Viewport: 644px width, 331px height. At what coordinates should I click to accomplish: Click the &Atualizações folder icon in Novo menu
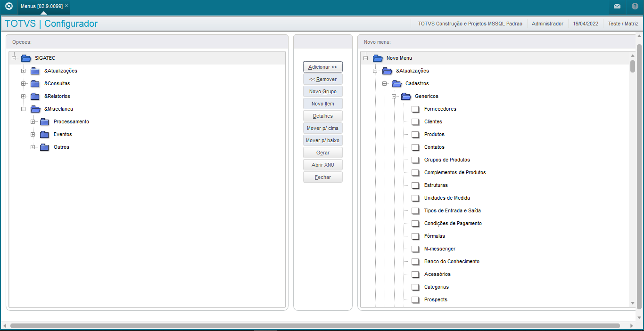point(387,71)
